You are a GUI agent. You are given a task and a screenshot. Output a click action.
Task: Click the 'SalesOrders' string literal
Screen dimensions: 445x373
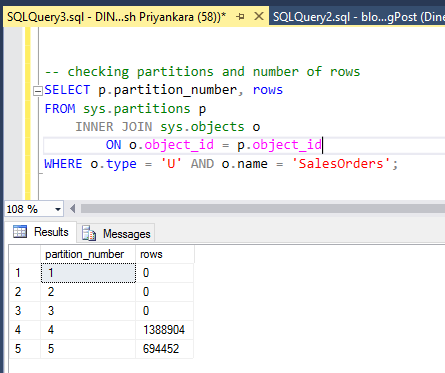click(x=341, y=164)
